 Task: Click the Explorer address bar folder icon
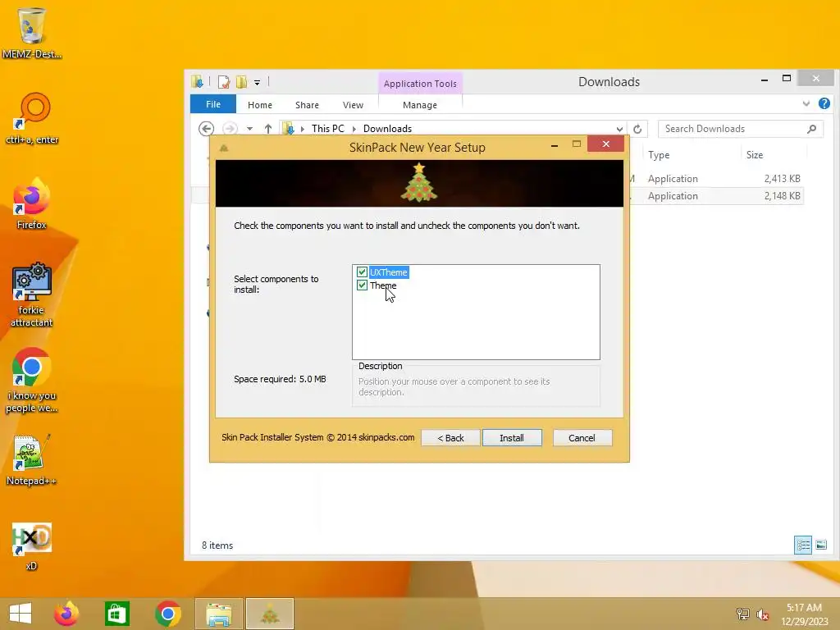[x=289, y=129]
